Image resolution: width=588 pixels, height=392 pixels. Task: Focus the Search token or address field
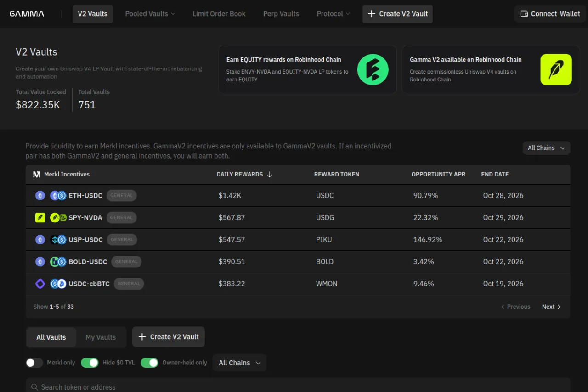[x=298, y=387]
